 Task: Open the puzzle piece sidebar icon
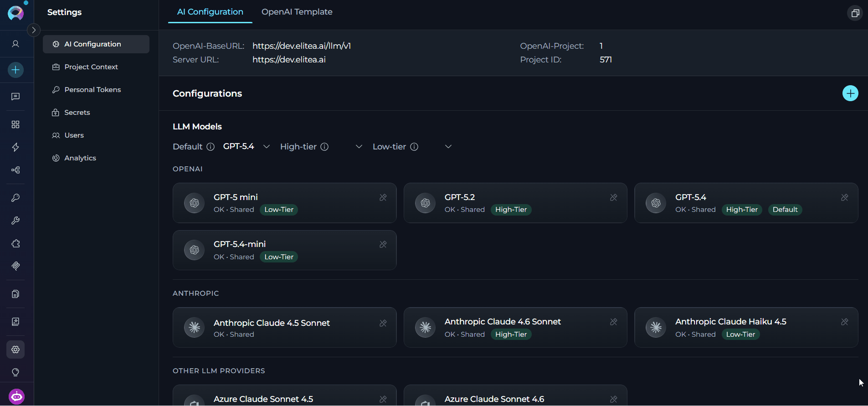(x=15, y=243)
